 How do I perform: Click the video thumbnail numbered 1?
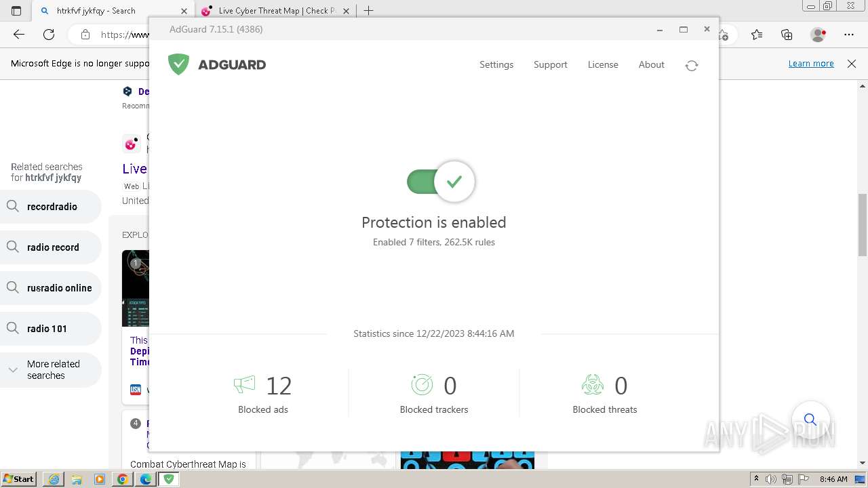pos(136,288)
